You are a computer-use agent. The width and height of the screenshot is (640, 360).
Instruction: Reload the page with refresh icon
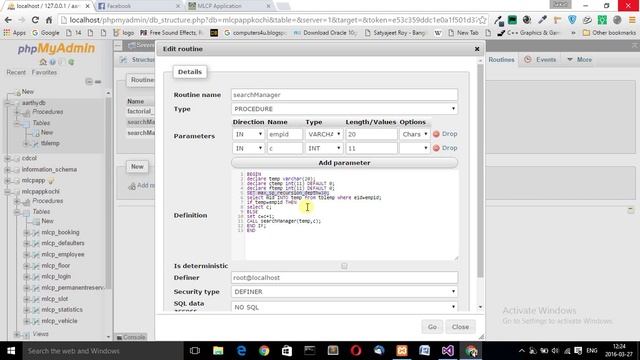35,20
